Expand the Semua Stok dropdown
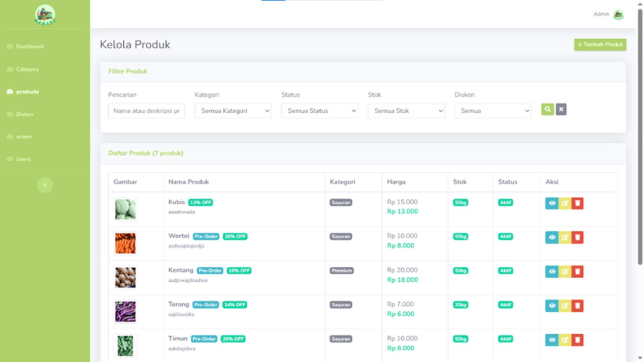The width and height of the screenshot is (644, 362). [406, 111]
